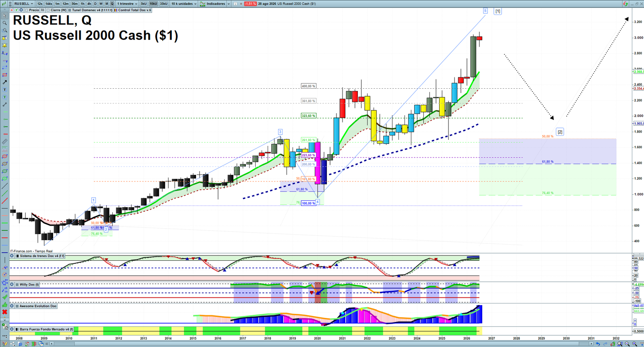Select the magnifier zoom tool
This screenshot has width=644, height=347.
click(x=5, y=23)
